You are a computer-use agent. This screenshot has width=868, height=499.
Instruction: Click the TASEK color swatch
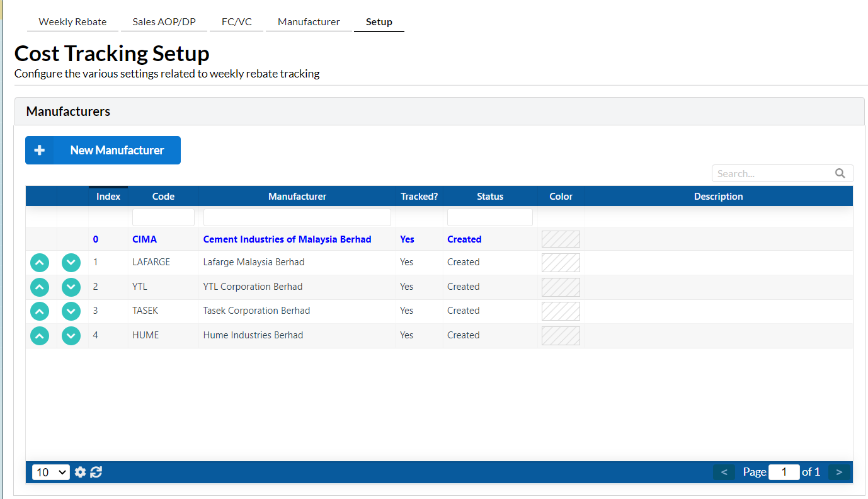(x=561, y=311)
